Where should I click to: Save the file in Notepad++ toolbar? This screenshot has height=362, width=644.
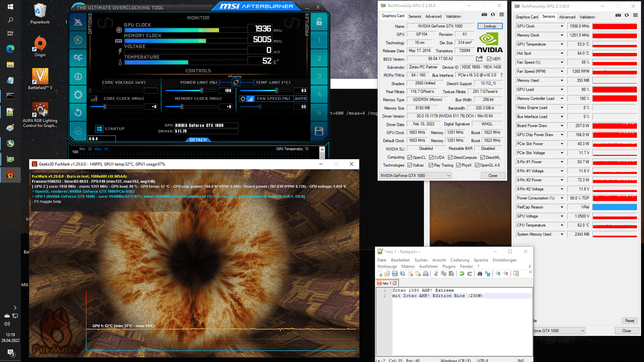395,274
